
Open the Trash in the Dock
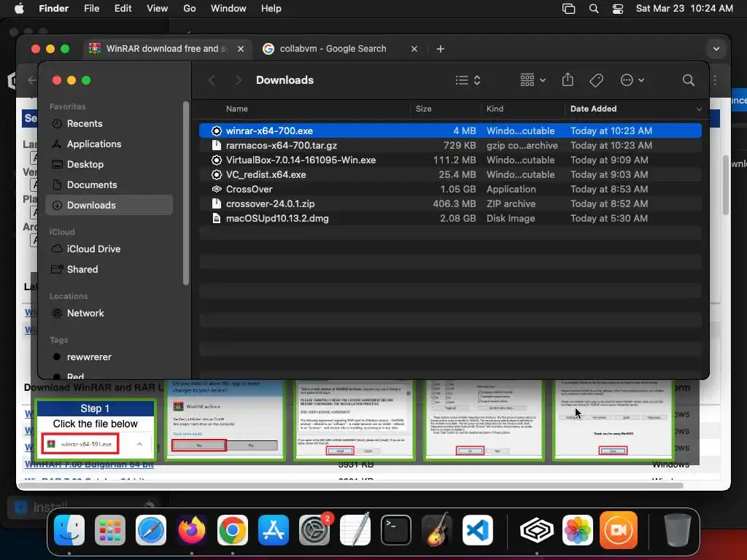tap(678, 529)
